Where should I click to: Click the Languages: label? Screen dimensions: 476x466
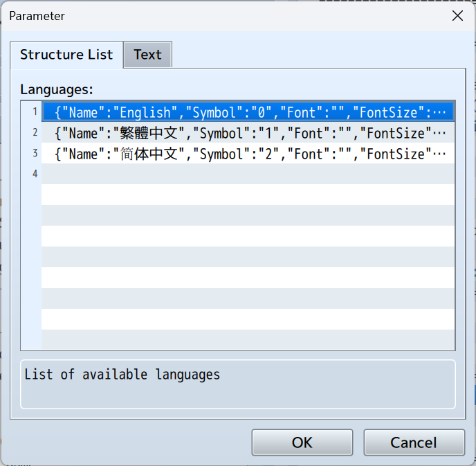57,89
